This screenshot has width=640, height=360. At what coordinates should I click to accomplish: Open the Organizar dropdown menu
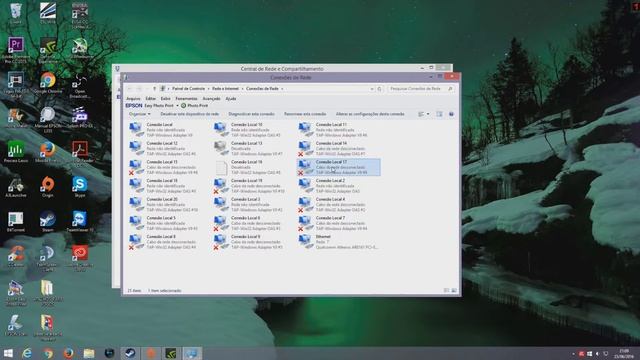pyautogui.click(x=140, y=114)
